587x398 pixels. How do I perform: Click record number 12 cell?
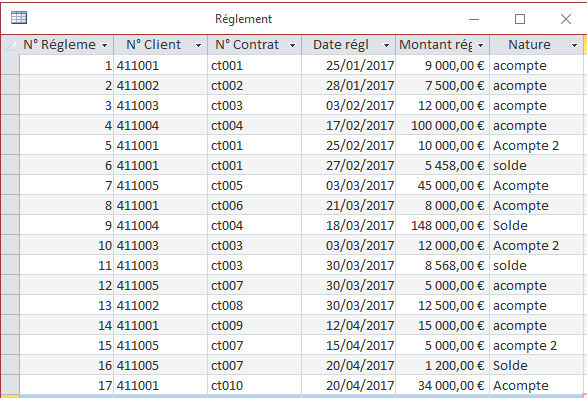tap(67, 285)
